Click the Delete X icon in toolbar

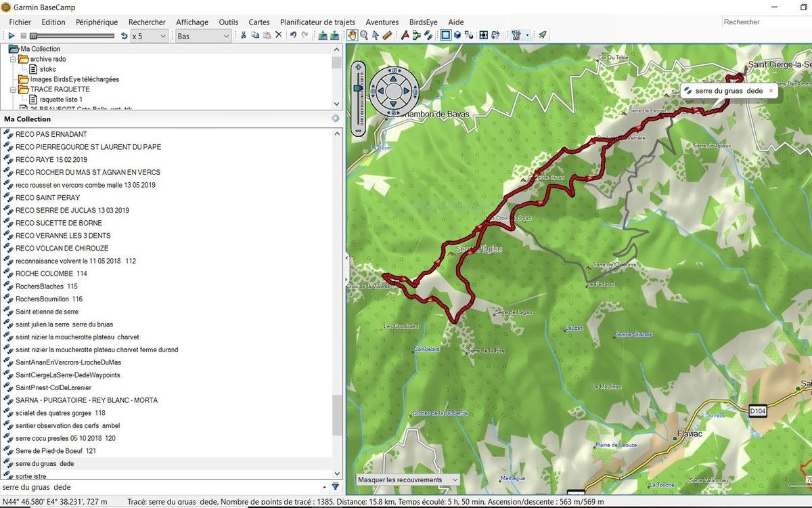coord(278,35)
